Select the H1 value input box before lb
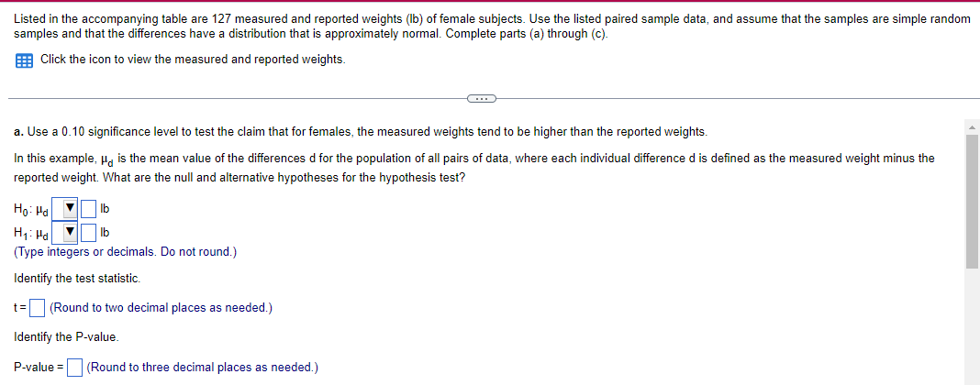The height and width of the screenshot is (385, 980). [x=88, y=233]
